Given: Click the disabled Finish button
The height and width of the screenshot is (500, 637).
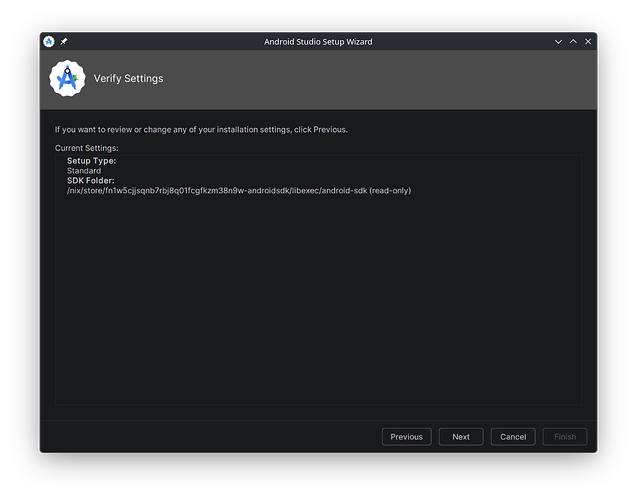Looking at the screenshot, I should 565,437.
